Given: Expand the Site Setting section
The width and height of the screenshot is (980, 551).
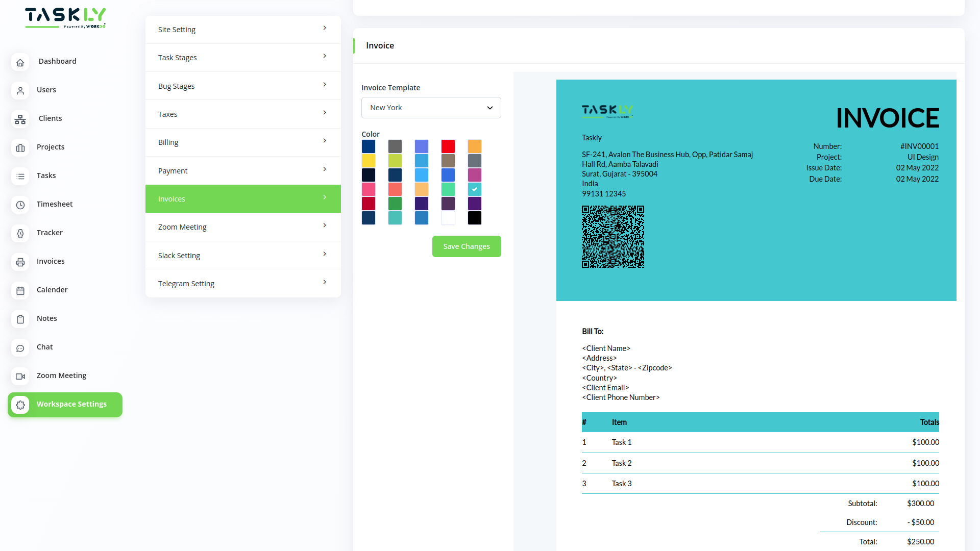Looking at the screenshot, I should pyautogui.click(x=242, y=29).
